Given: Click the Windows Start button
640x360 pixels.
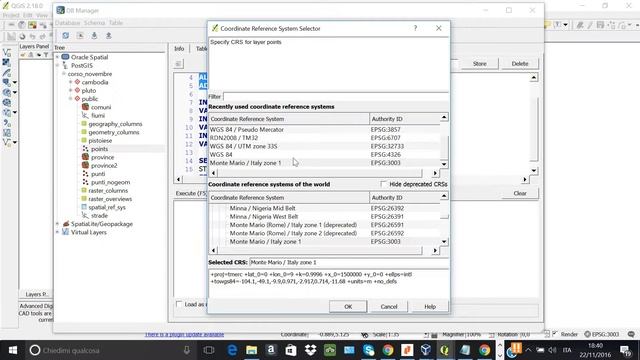Looking at the screenshot, I should [13, 350].
